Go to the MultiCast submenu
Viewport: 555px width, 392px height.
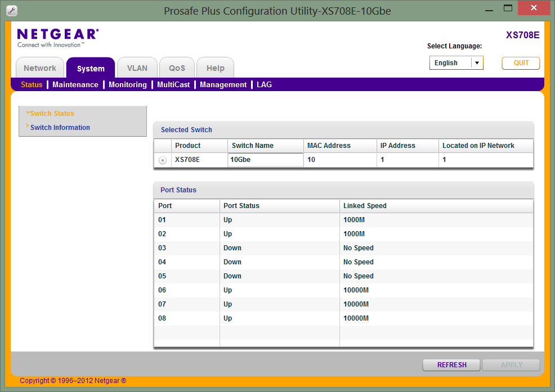click(x=173, y=84)
